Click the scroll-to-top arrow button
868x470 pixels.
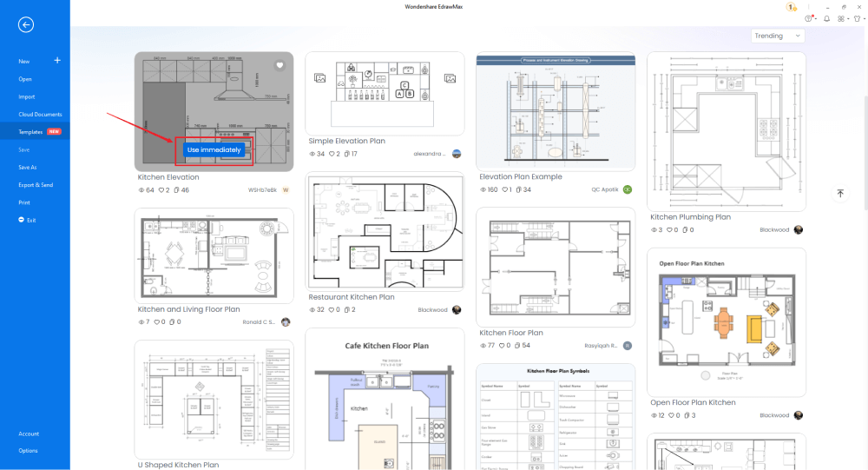tap(840, 194)
